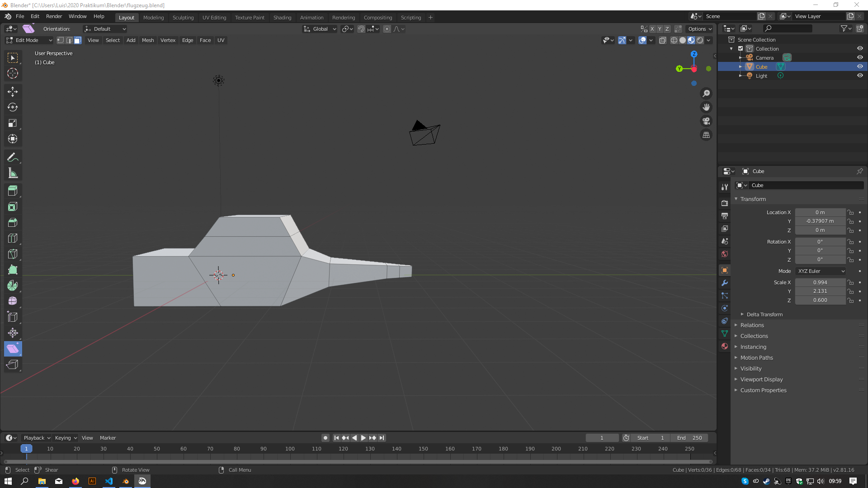Image resolution: width=868 pixels, height=488 pixels.
Task: Switch to face select mode
Action: click(x=78, y=40)
